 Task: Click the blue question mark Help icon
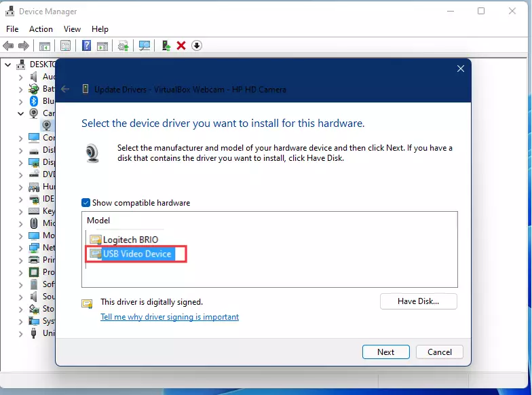click(87, 45)
